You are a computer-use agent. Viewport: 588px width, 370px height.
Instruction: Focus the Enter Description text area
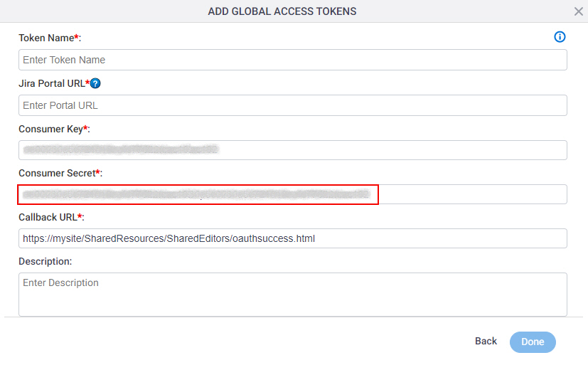pos(292,295)
